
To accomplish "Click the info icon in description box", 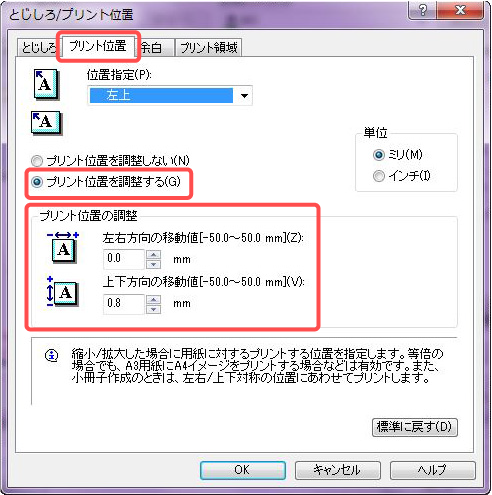I will (52, 355).
